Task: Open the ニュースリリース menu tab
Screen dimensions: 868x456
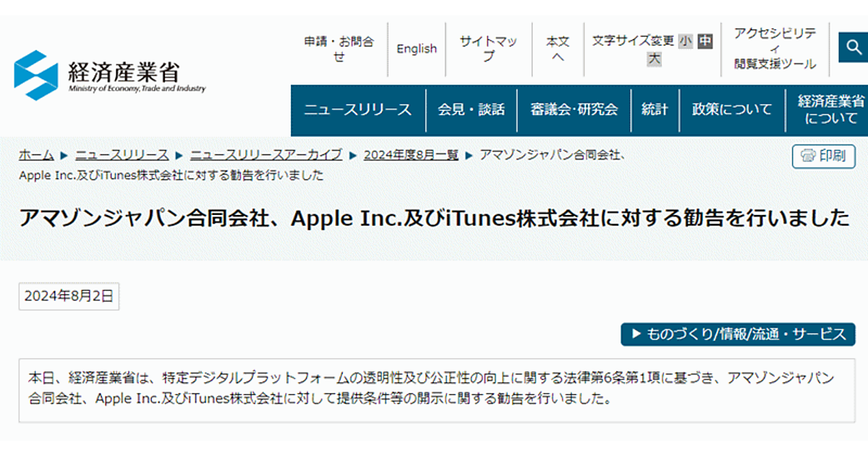Action: point(357,110)
